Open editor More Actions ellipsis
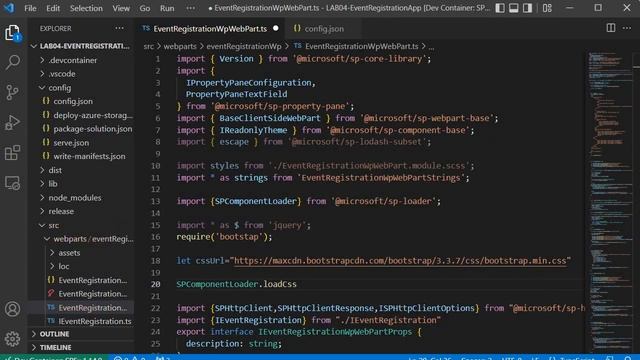640x360 pixels. coord(627,28)
